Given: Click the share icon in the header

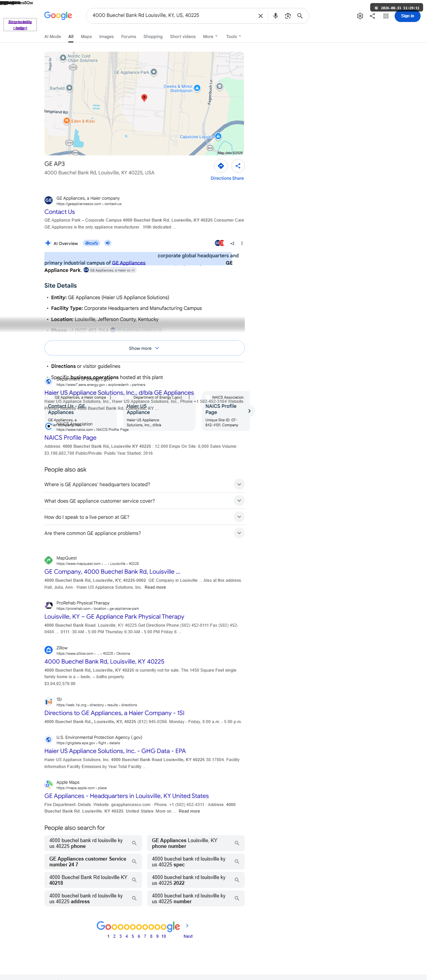Looking at the screenshot, I should (372, 16).
